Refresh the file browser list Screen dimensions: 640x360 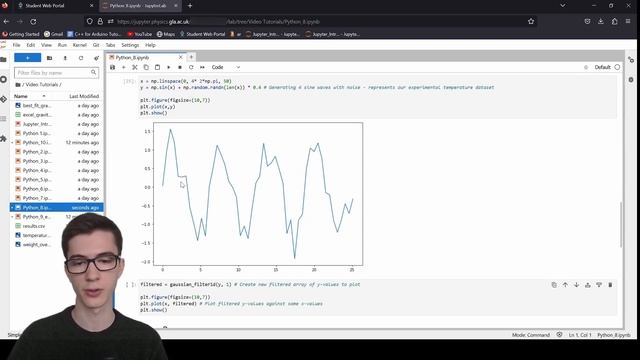81,58
